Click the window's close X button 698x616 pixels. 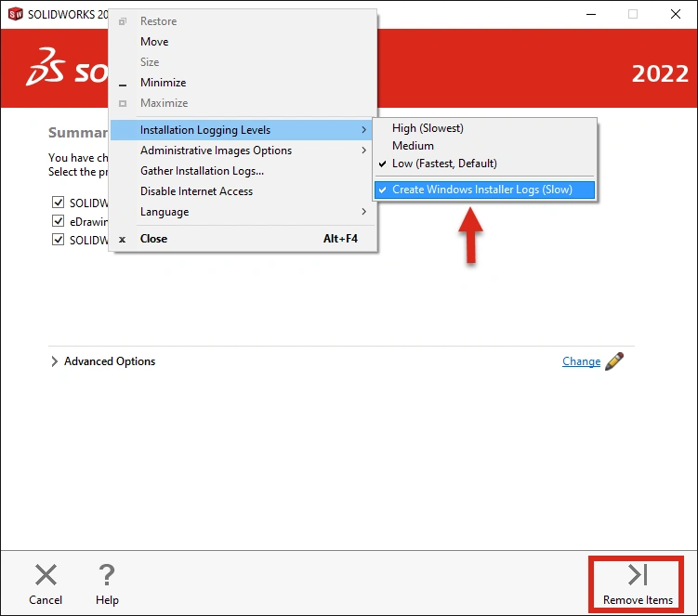676,14
